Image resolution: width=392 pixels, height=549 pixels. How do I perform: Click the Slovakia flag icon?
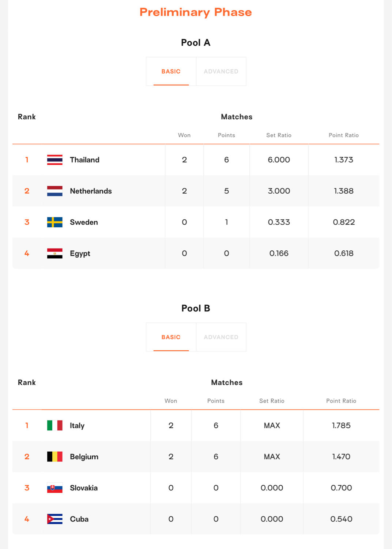point(55,488)
